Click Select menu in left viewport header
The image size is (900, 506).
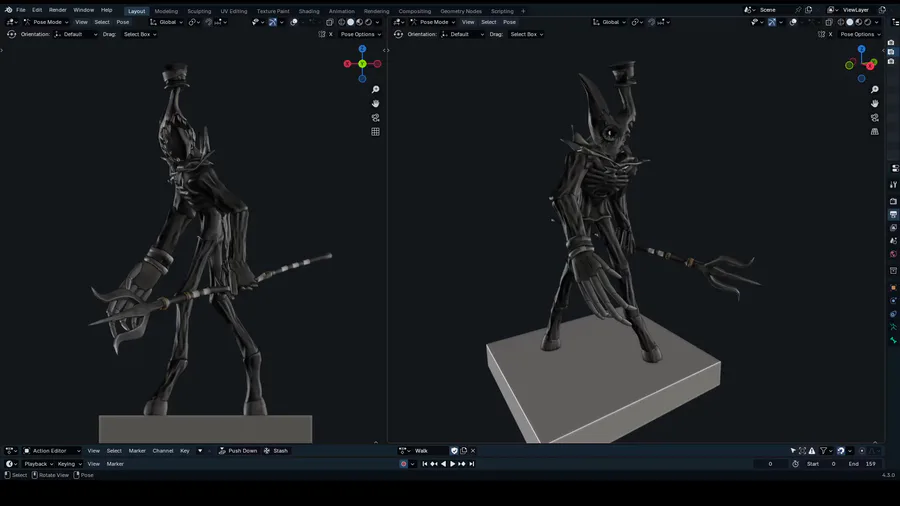coord(102,22)
